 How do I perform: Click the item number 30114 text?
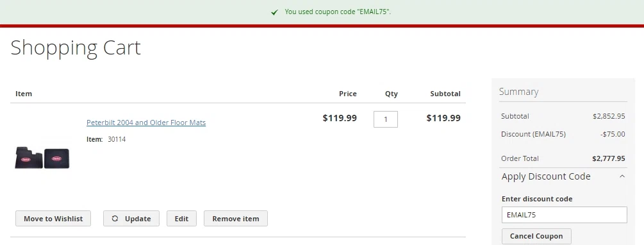[x=117, y=139]
